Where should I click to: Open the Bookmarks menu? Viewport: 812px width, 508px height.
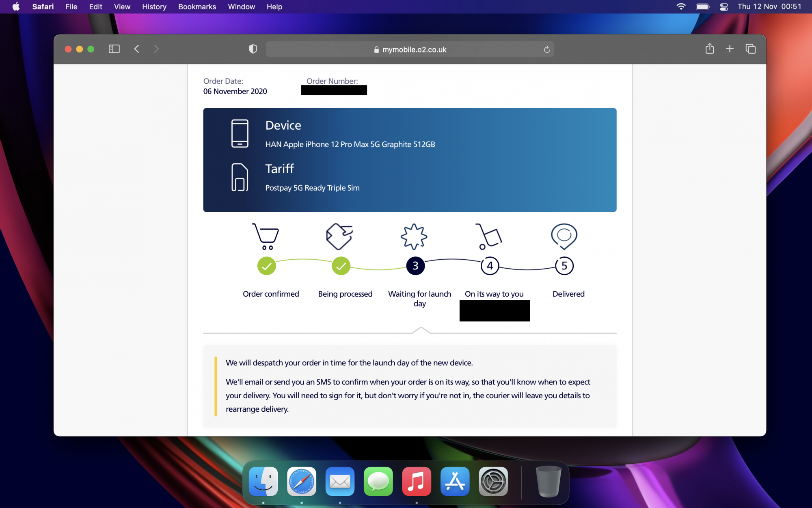coord(197,7)
